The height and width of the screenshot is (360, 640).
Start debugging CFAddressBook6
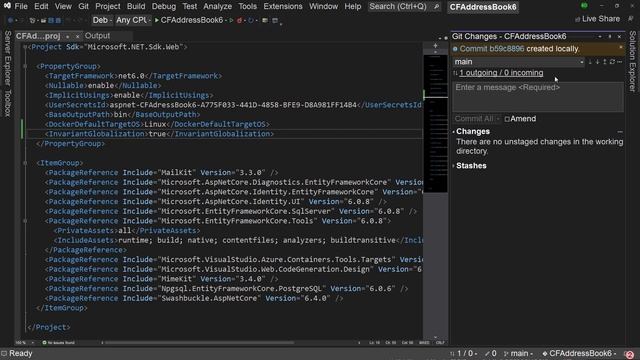pos(189,20)
